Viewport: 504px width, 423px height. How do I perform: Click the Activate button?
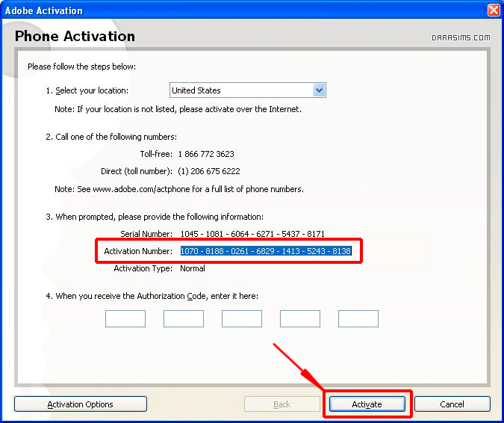[x=367, y=404]
